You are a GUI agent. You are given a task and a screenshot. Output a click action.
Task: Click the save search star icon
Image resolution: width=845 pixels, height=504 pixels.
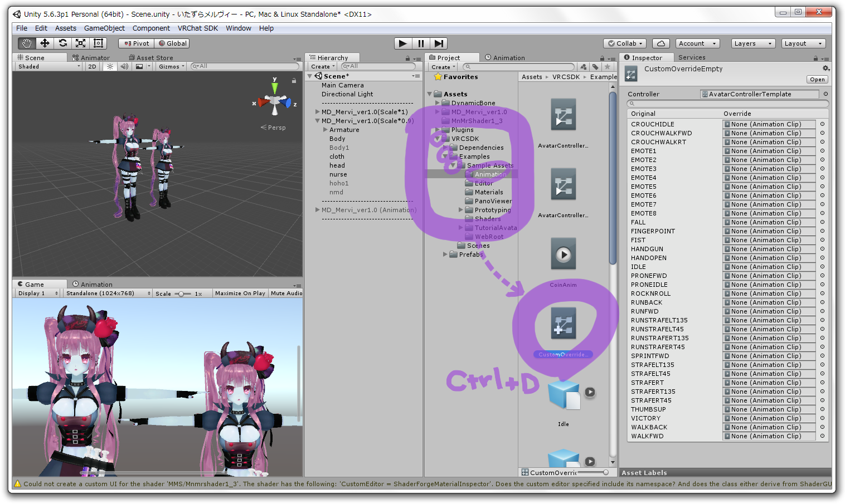608,67
